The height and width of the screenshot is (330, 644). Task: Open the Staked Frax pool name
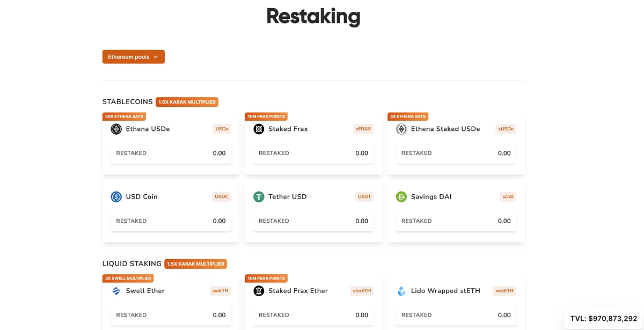point(288,129)
